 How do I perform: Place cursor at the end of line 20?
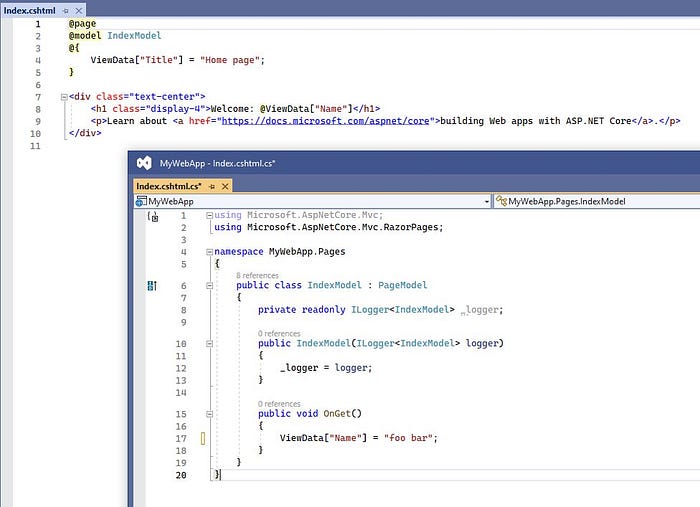pyautogui.click(x=221, y=475)
